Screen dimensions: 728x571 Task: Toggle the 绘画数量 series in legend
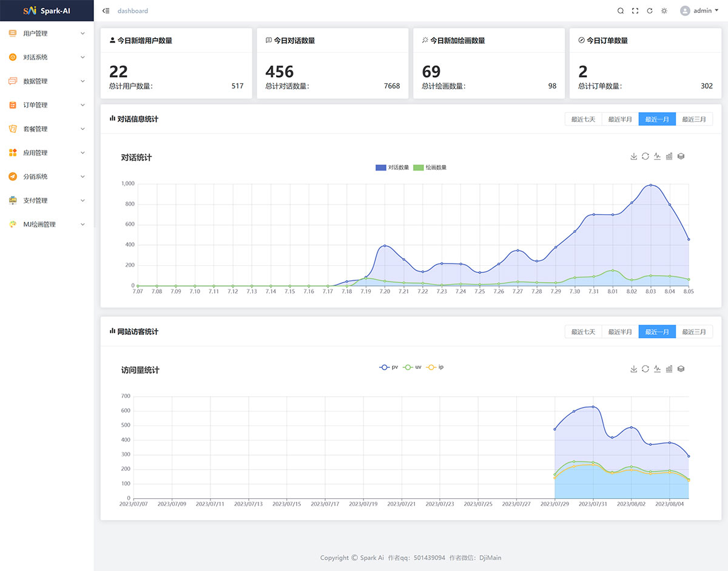430,167
